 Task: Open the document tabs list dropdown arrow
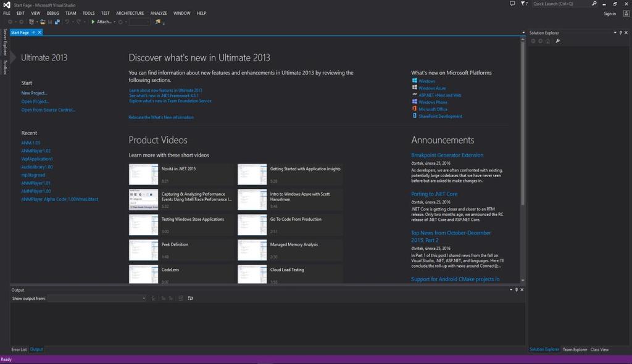pyautogui.click(x=523, y=33)
